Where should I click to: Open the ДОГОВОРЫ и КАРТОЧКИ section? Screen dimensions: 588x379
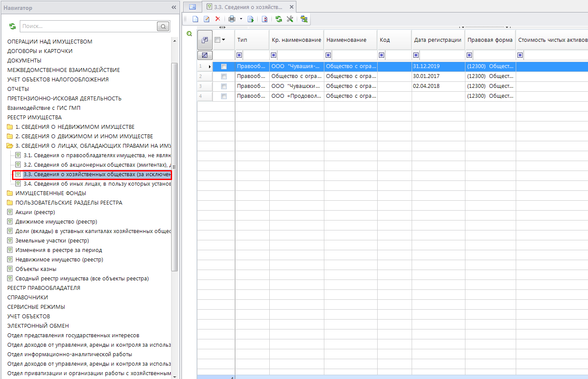click(x=40, y=51)
